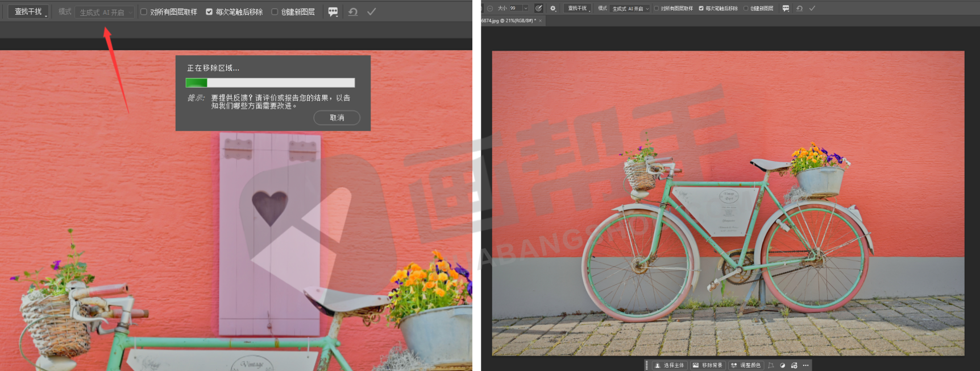Enable 对所有图层取样 checkbox in left toolbar
This screenshot has width=980, height=371.
coord(144,12)
